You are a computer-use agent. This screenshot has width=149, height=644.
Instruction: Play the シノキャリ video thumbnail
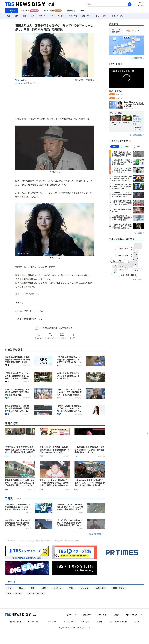coord(127,118)
